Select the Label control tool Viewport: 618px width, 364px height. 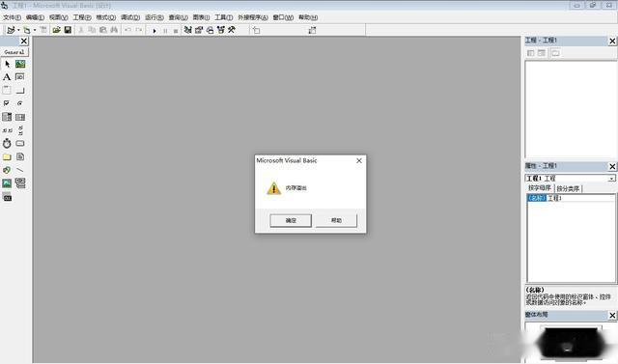[x=7, y=77]
